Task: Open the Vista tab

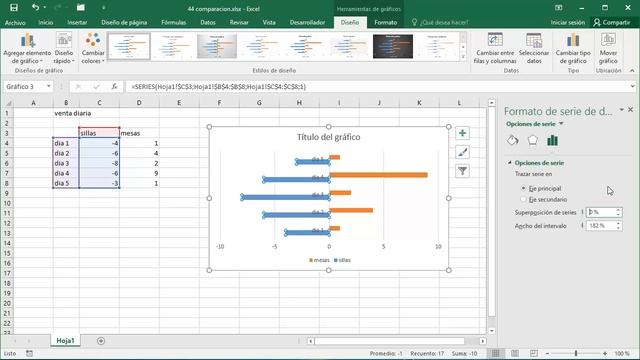Action: 269,22
